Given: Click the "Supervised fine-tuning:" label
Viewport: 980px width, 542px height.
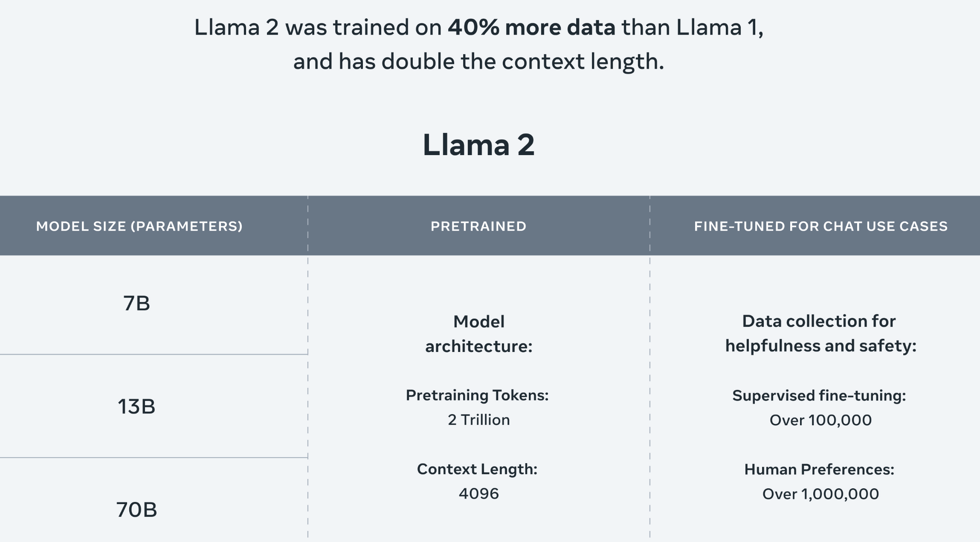Looking at the screenshot, I should 819,395.
